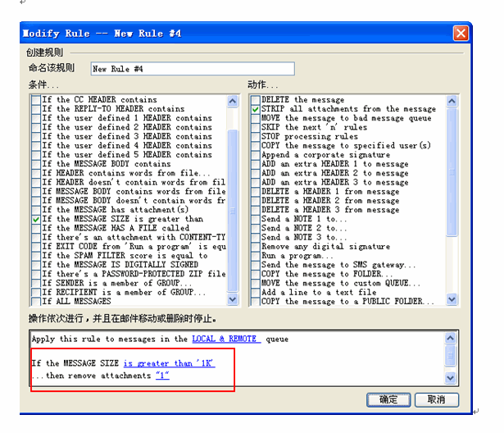Click the rule name input field
The width and height of the screenshot is (504, 433).
191,69
